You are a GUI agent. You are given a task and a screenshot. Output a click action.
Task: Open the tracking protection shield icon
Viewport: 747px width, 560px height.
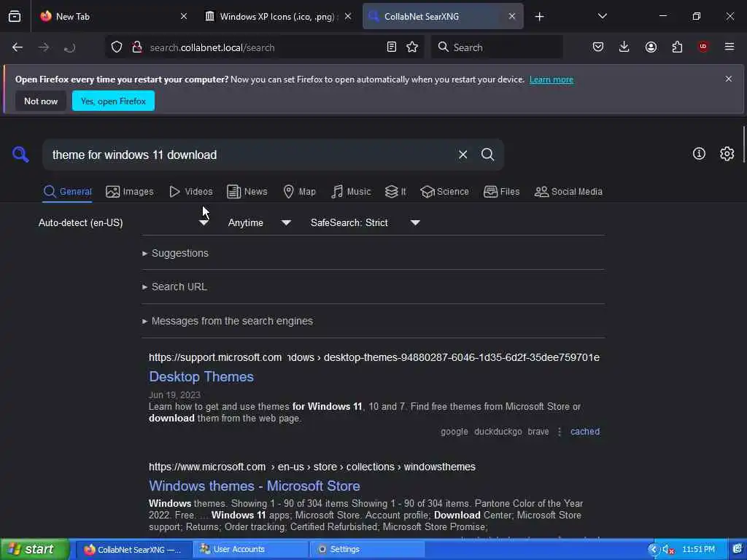[117, 47]
